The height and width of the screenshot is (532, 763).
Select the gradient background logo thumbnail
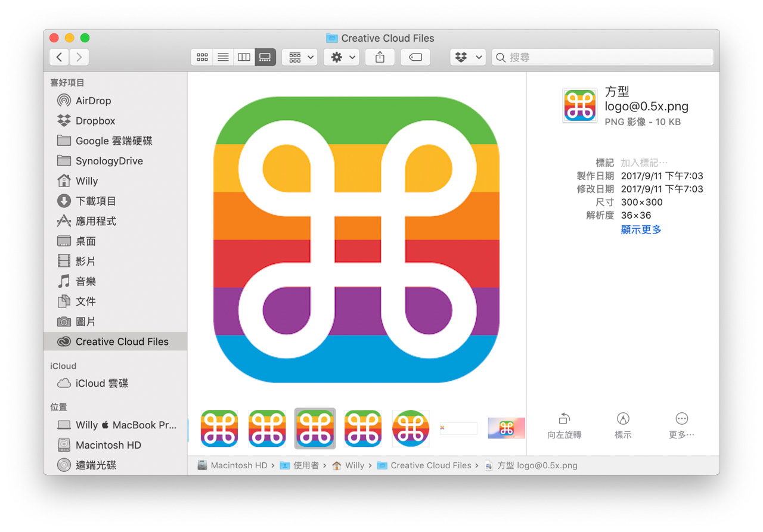point(506,428)
